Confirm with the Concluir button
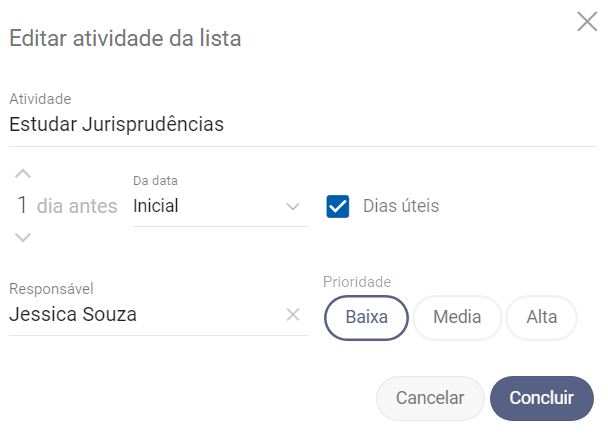 542,398
